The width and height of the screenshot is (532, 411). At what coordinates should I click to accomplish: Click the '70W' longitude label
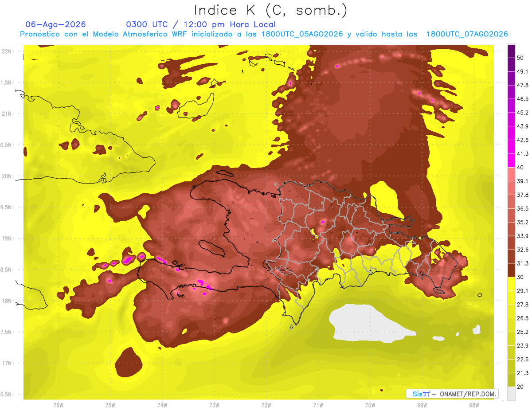click(x=370, y=405)
